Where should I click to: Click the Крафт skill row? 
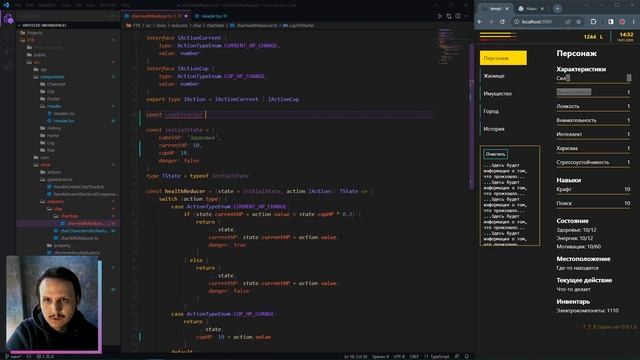tap(593, 190)
